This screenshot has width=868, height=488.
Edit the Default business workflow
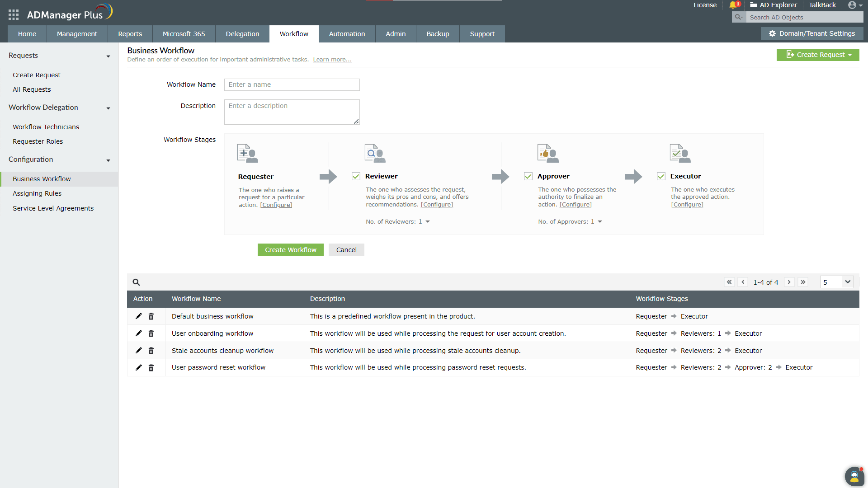point(139,316)
